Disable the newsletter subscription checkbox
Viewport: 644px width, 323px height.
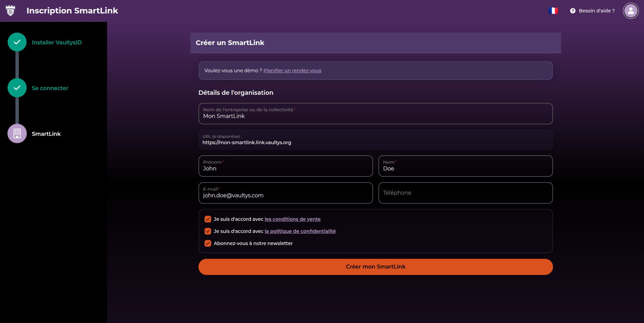point(208,243)
